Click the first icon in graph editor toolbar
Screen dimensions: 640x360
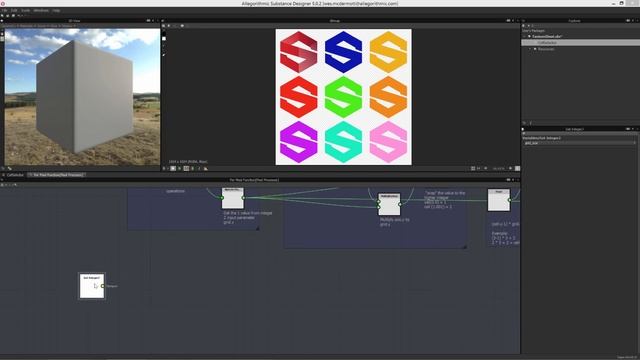[2, 184]
